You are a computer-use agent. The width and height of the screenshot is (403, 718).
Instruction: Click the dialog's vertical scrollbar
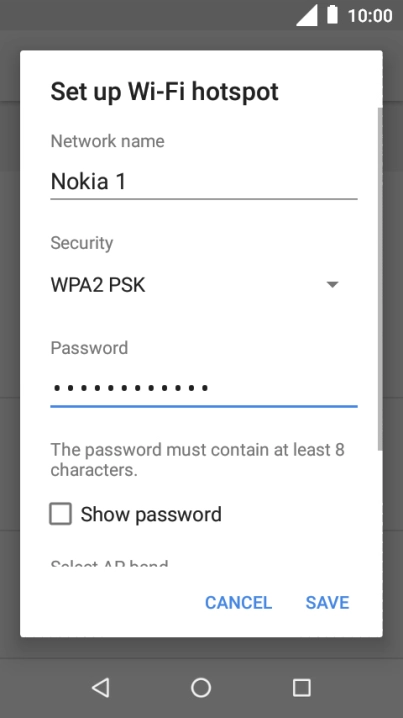(380, 279)
